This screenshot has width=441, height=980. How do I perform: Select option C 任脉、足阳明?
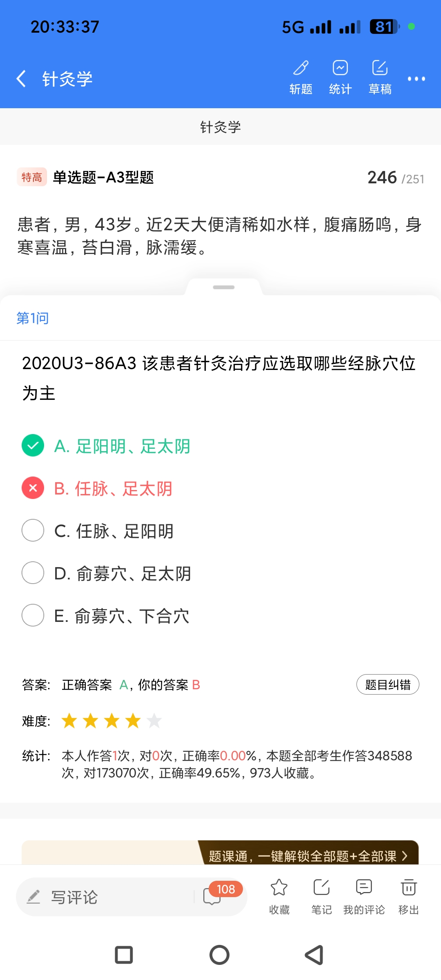click(33, 530)
